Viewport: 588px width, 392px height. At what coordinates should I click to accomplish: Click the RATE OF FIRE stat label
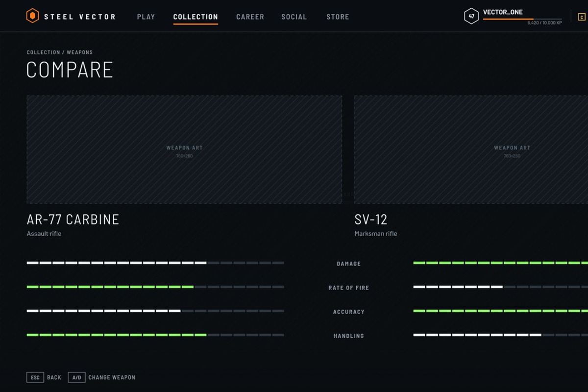click(349, 288)
